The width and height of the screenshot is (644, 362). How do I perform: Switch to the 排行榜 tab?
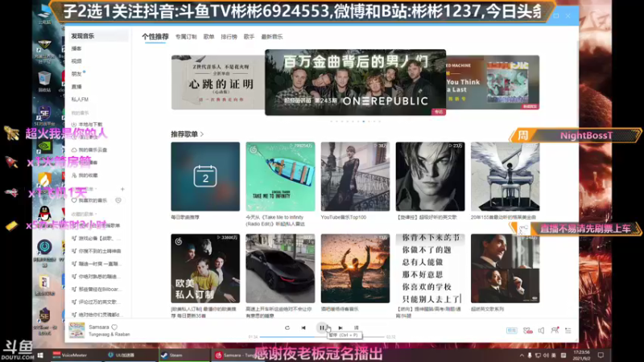[229, 36]
